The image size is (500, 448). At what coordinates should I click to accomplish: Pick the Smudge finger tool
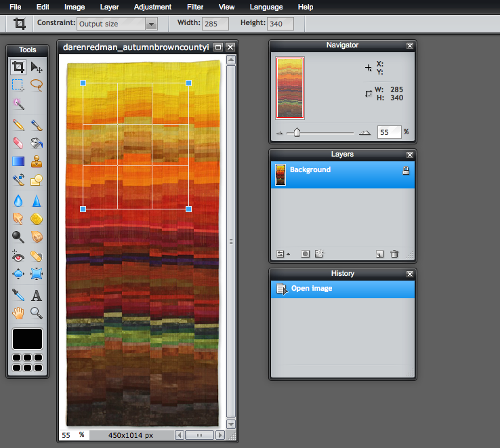point(18,219)
